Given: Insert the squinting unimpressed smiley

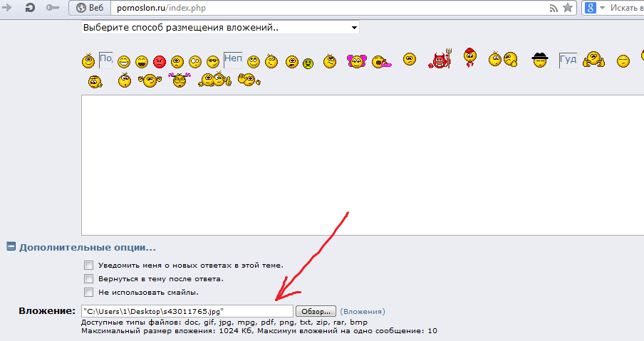Looking at the screenshot, I should tap(623, 61).
